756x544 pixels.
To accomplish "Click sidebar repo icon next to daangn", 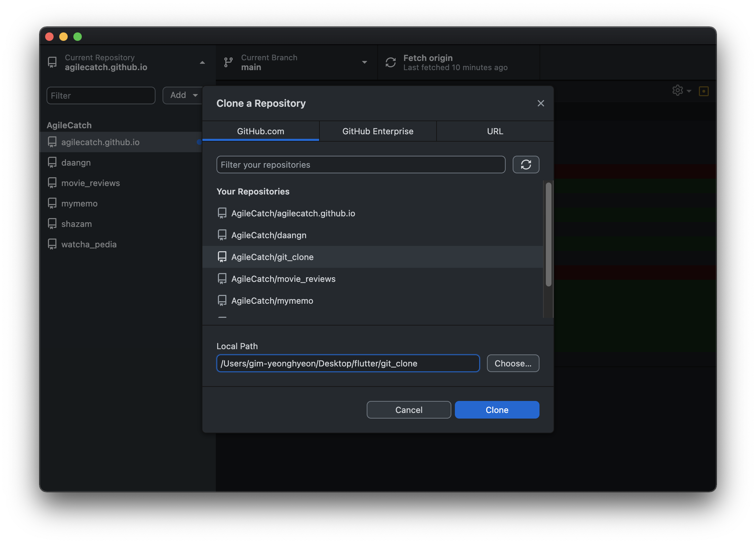I will (52, 162).
